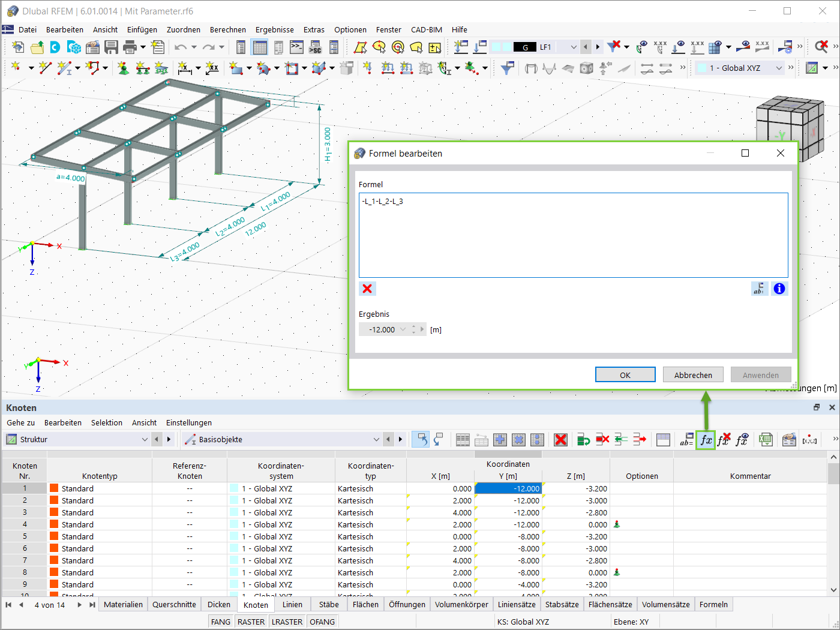
Task: Click the cyan swatch in Global XYZ toolbar combo
Action: 701,68
